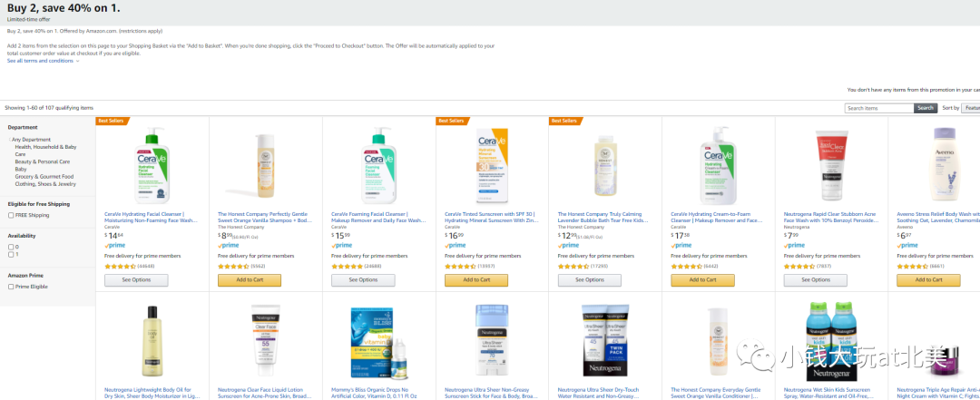Open the Mommy's Bliss Organic Drops image
The height and width of the screenshot is (400, 980).
click(x=379, y=344)
